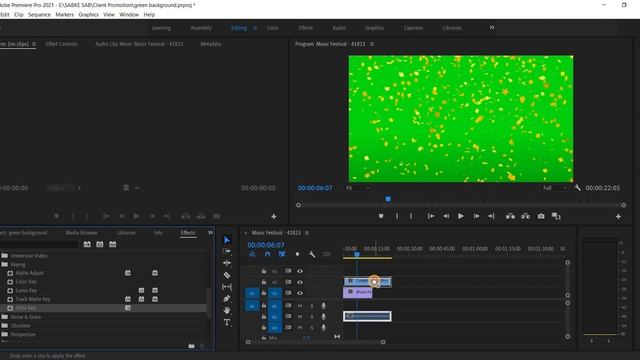Step back one frame in Program Monitor
This screenshot has height=360, width=640.
(x=446, y=216)
